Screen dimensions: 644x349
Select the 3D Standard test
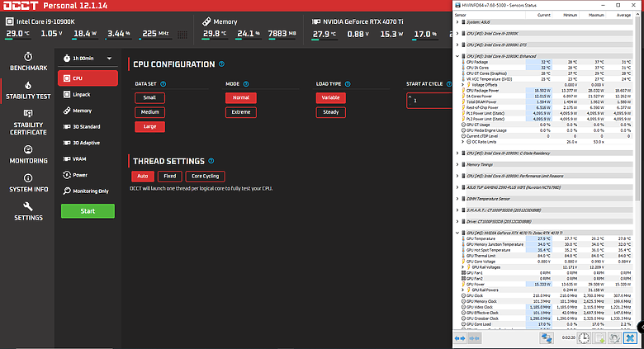pos(88,126)
